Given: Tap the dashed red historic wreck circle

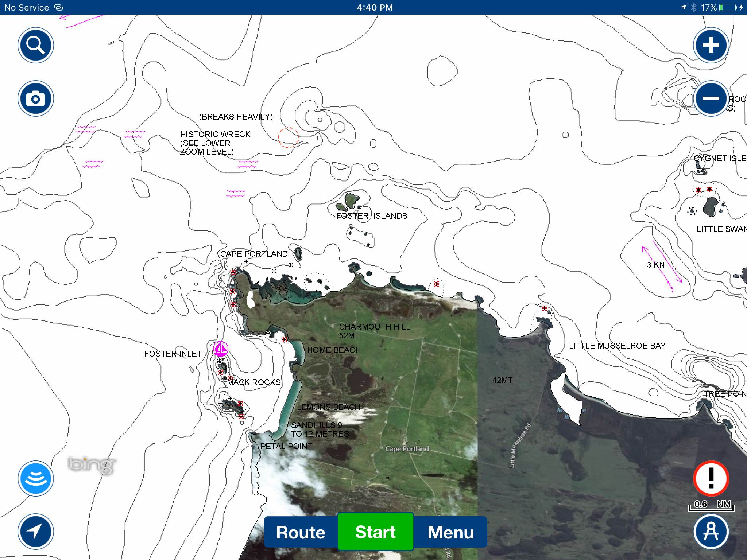Looking at the screenshot, I should click(x=288, y=137).
